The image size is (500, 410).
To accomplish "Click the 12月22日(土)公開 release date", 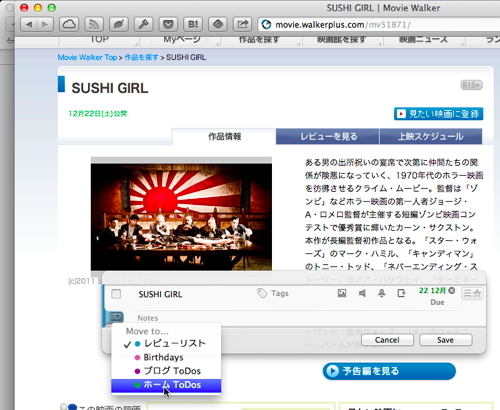I will click(98, 114).
